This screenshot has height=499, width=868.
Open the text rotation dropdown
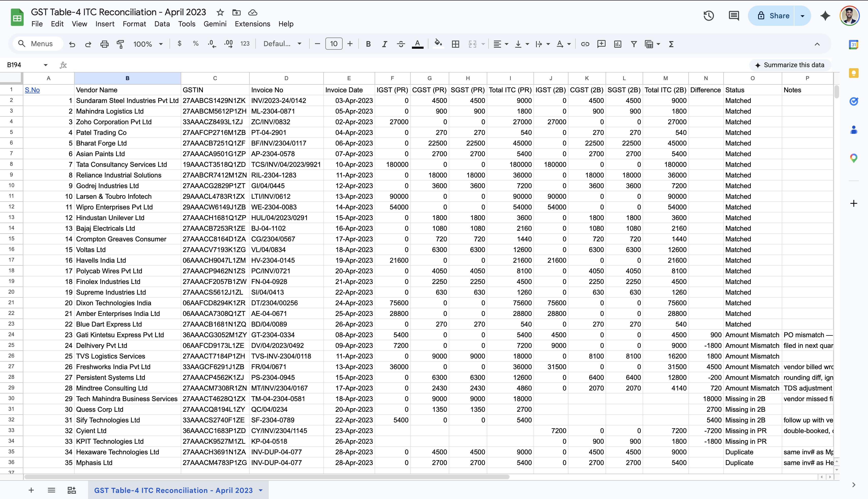(x=563, y=44)
